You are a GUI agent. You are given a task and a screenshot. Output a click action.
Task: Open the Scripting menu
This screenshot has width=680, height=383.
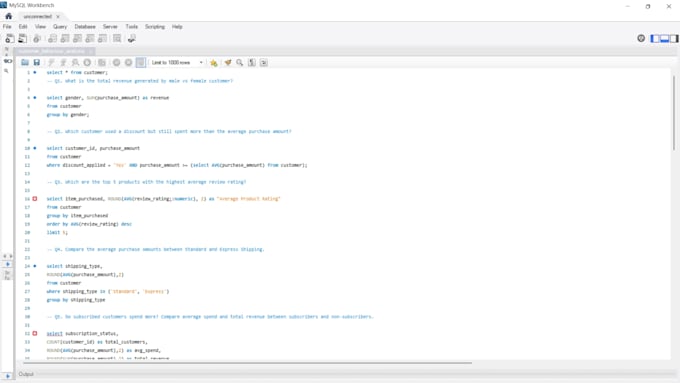pyautogui.click(x=155, y=26)
